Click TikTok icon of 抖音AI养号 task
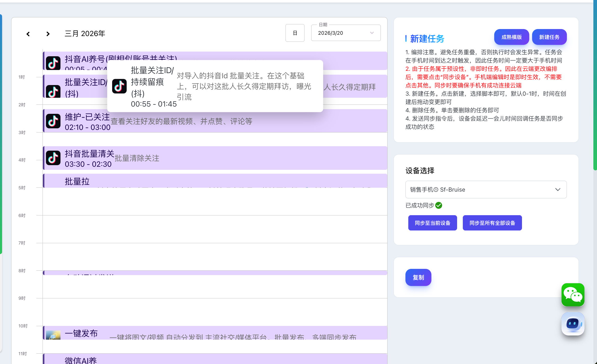597x364 pixels. pos(53,63)
